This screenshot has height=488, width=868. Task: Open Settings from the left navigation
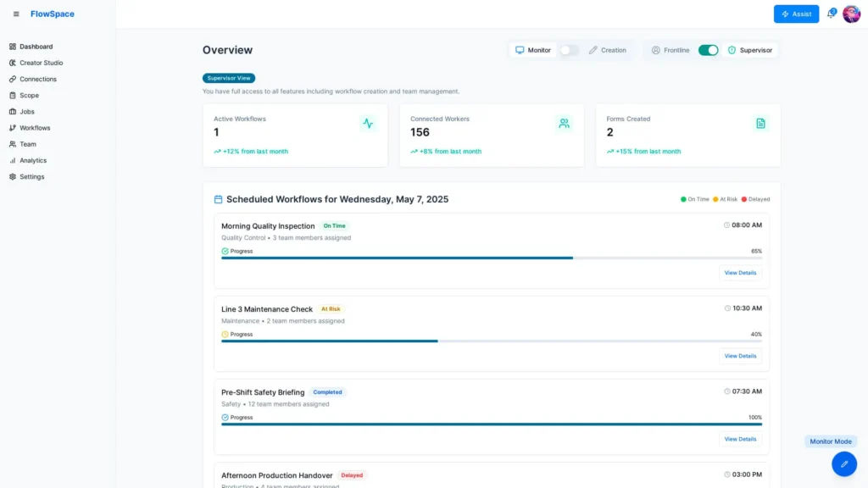coord(31,176)
